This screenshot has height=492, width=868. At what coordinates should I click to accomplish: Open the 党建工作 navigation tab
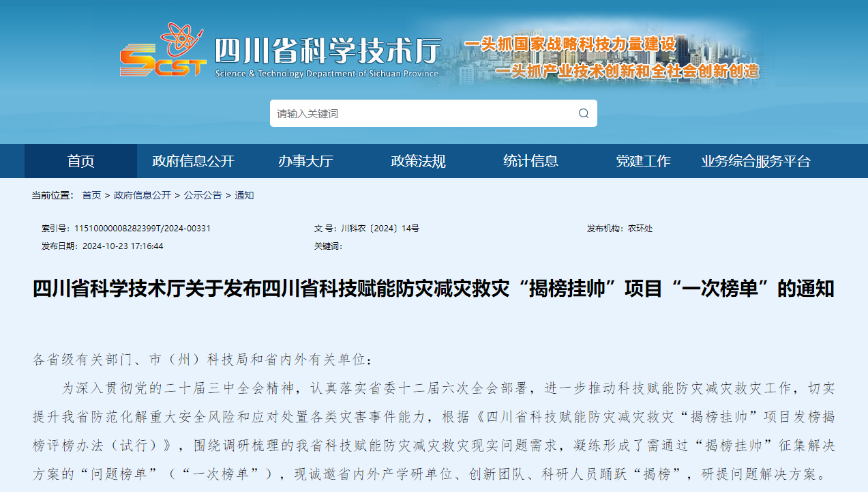tap(643, 161)
